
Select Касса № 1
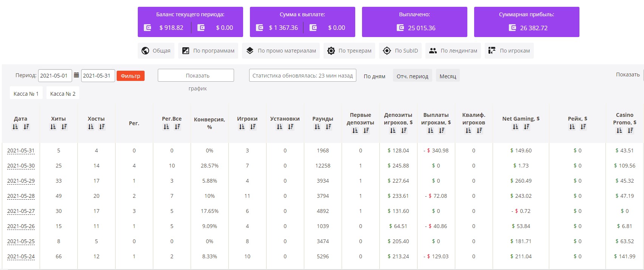(x=26, y=93)
